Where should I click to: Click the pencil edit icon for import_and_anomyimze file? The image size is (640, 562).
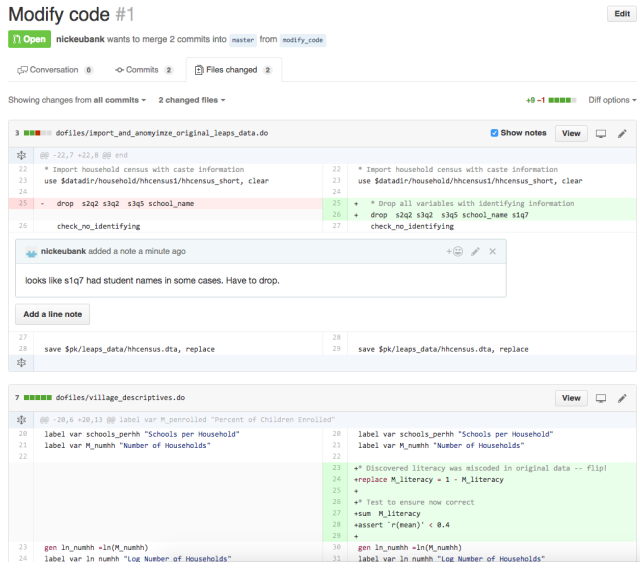click(622, 133)
